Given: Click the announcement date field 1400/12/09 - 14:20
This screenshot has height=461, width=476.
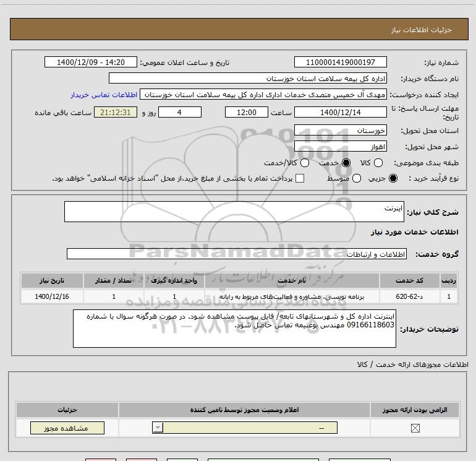Looking at the screenshot, I should 91,62.
